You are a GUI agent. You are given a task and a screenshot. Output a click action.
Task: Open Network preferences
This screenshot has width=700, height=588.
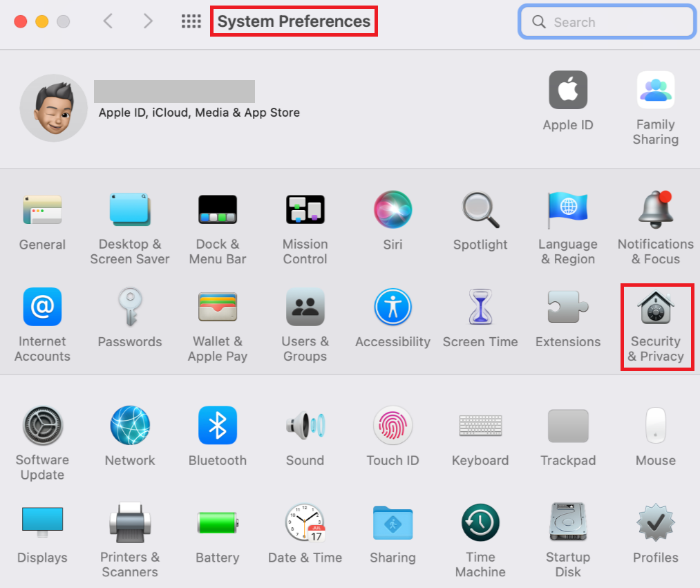130,426
